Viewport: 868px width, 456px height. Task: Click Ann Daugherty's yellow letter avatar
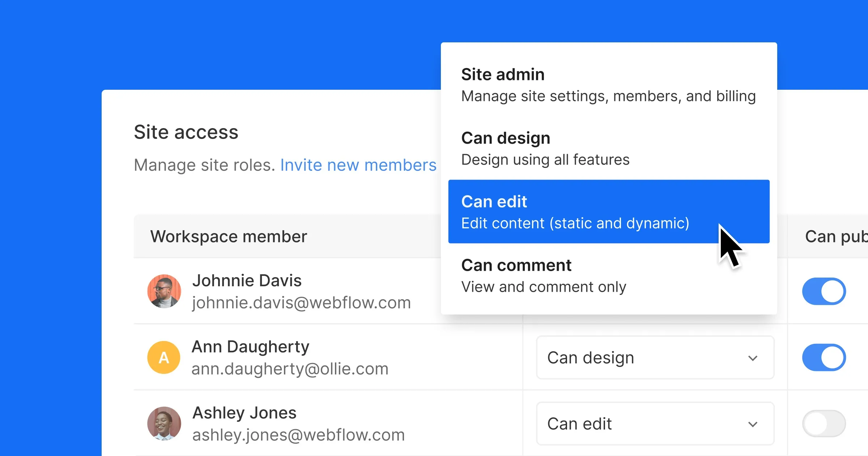tap(164, 357)
